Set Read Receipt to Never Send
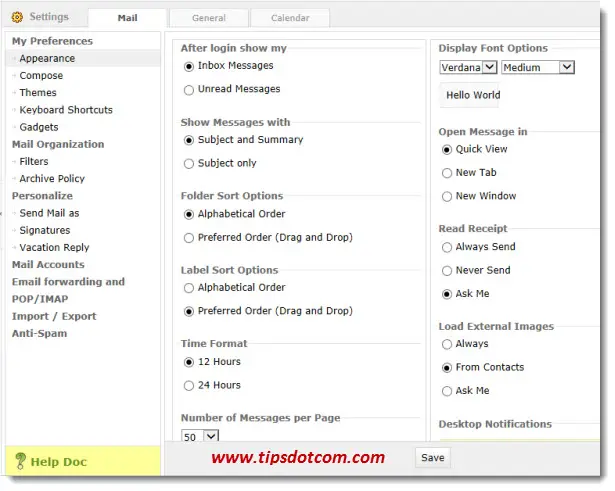The height and width of the screenshot is (491, 615). [447, 271]
